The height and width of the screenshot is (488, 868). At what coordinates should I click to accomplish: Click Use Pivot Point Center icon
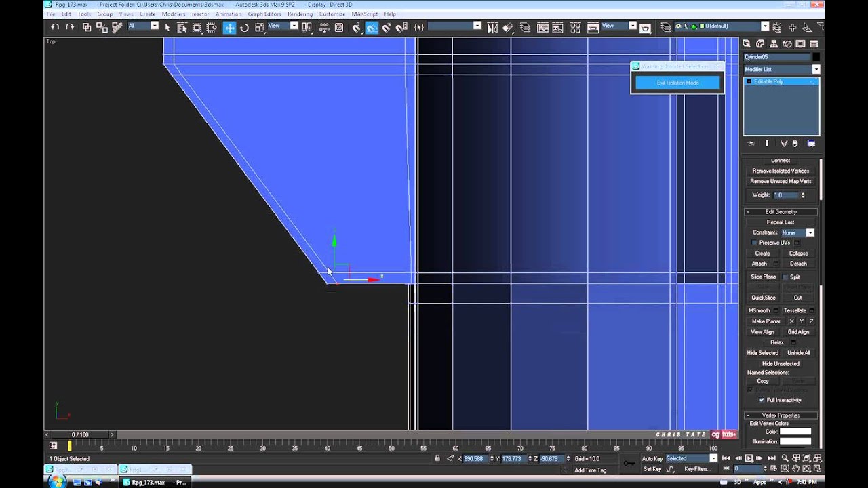pyautogui.click(x=307, y=27)
